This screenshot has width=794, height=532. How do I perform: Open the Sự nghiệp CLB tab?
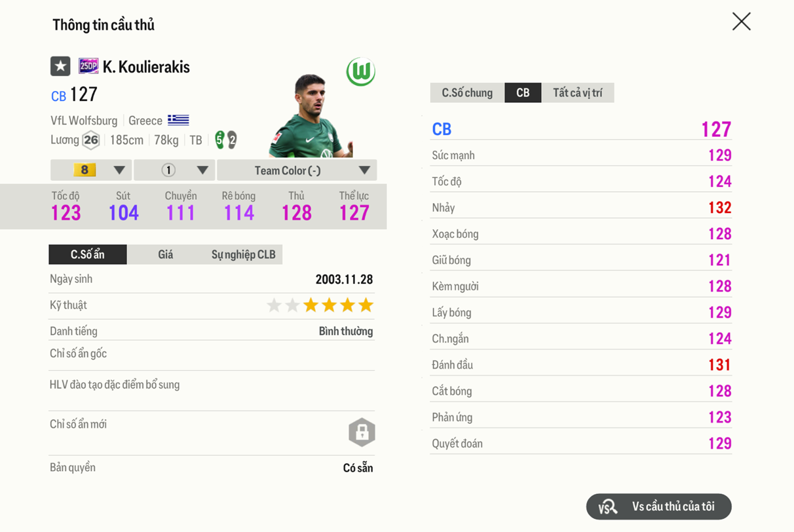[243, 255]
